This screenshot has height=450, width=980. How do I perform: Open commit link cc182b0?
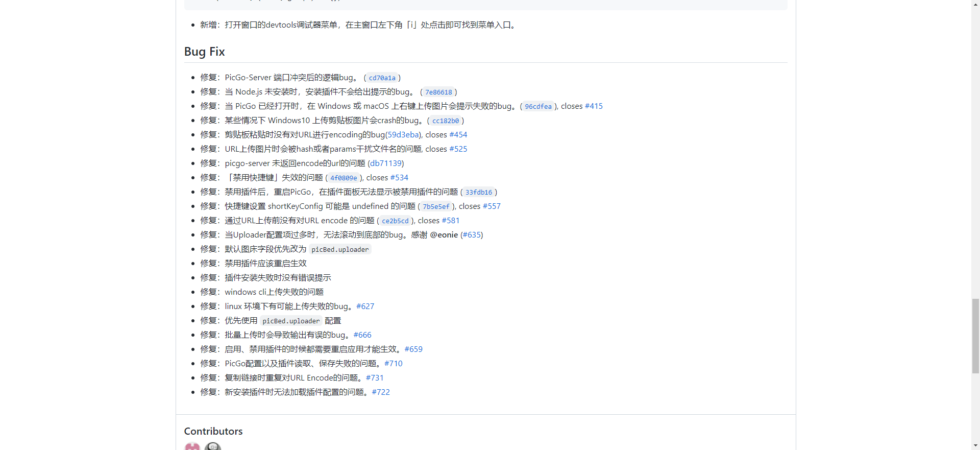446,121
